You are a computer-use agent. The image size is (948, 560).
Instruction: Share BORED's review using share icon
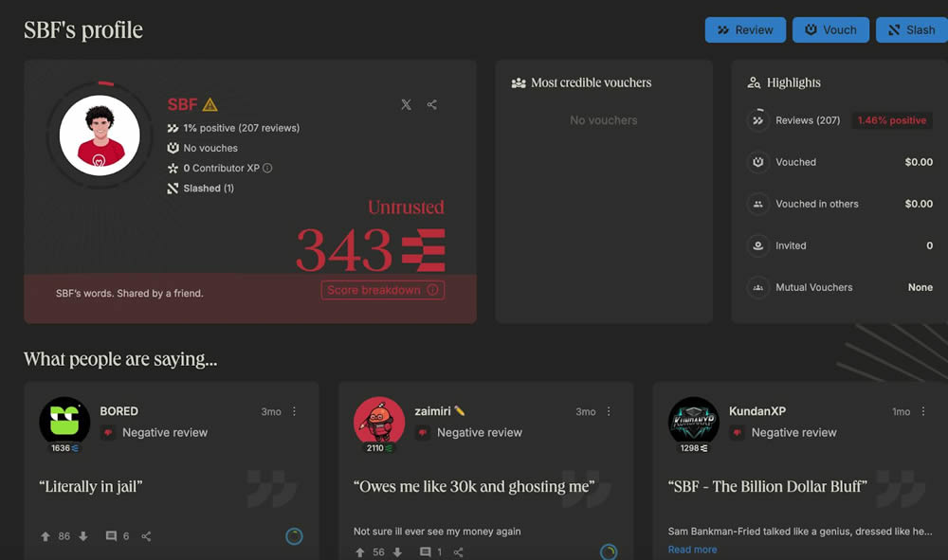[146, 536]
